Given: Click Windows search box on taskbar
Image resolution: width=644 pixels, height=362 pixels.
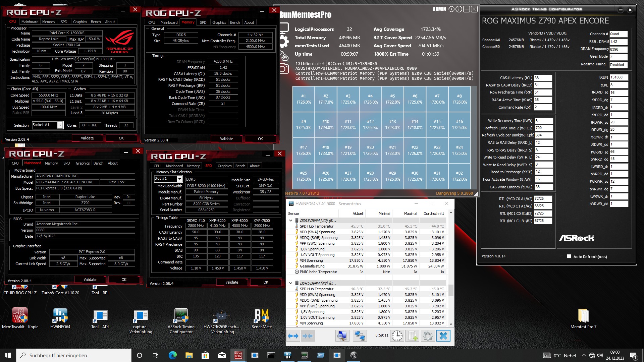Looking at the screenshot, I should pyautogui.click(x=74, y=355).
